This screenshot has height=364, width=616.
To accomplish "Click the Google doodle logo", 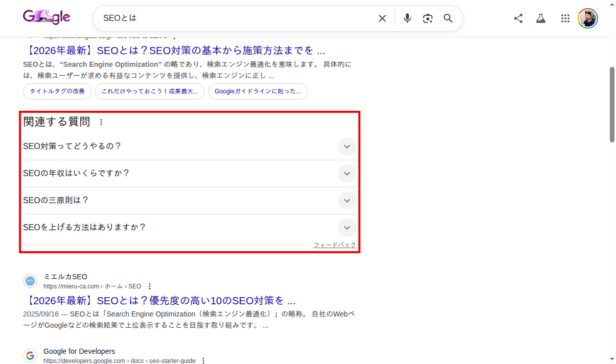I will pyautogui.click(x=46, y=17).
